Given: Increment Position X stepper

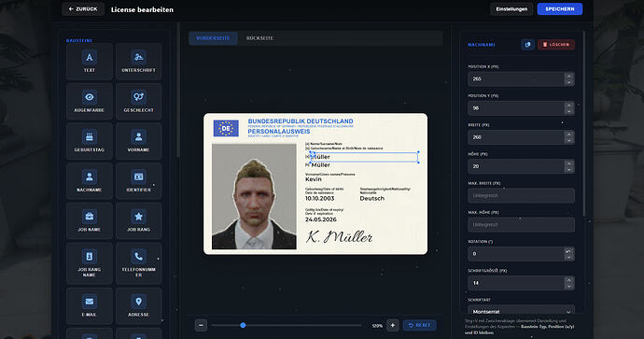Looking at the screenshot, I should (x=568, y=76).
